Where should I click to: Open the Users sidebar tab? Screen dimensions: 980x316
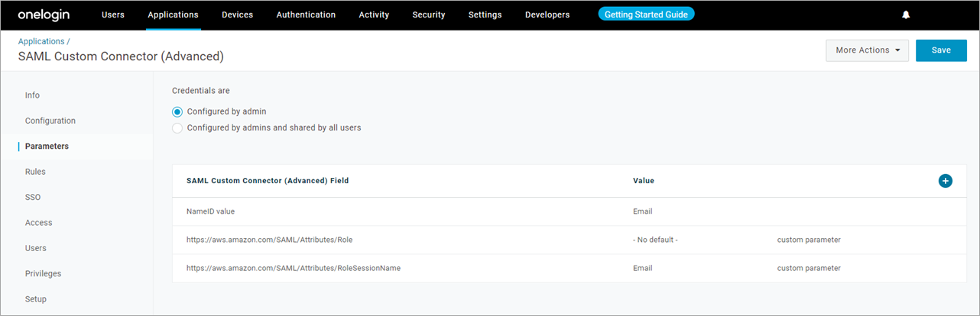click(36, 248)
